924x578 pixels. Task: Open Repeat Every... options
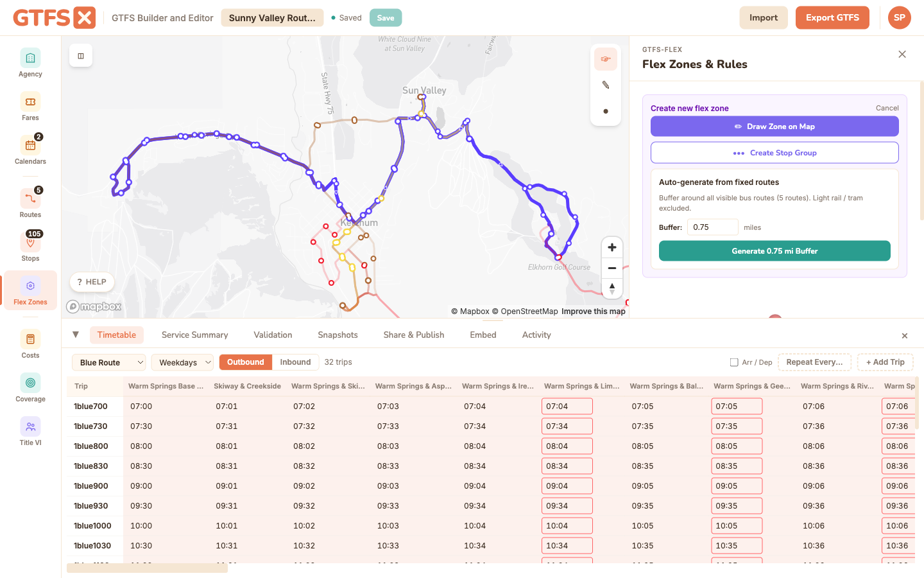(814, 362)
